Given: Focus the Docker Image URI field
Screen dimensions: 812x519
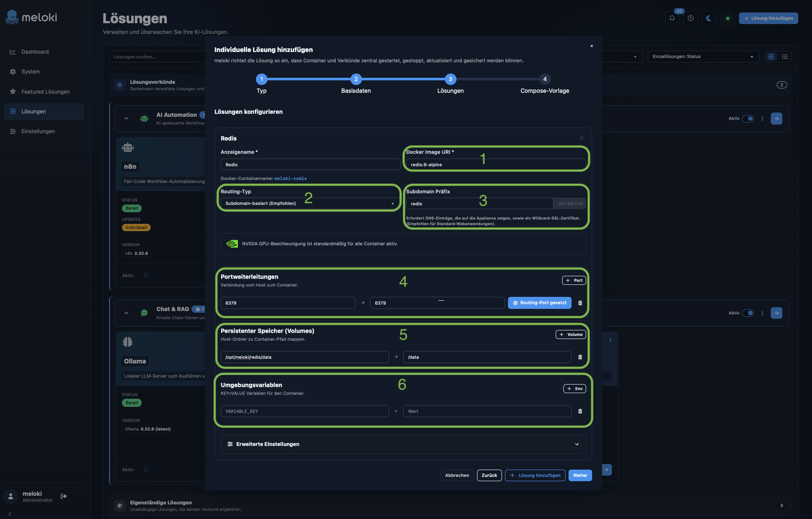Looking at the screenshot, I should [496, 165].
